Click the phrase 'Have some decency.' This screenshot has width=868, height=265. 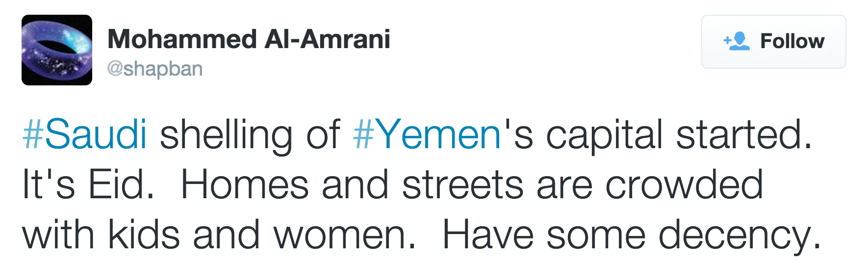(x=631, y=236)
